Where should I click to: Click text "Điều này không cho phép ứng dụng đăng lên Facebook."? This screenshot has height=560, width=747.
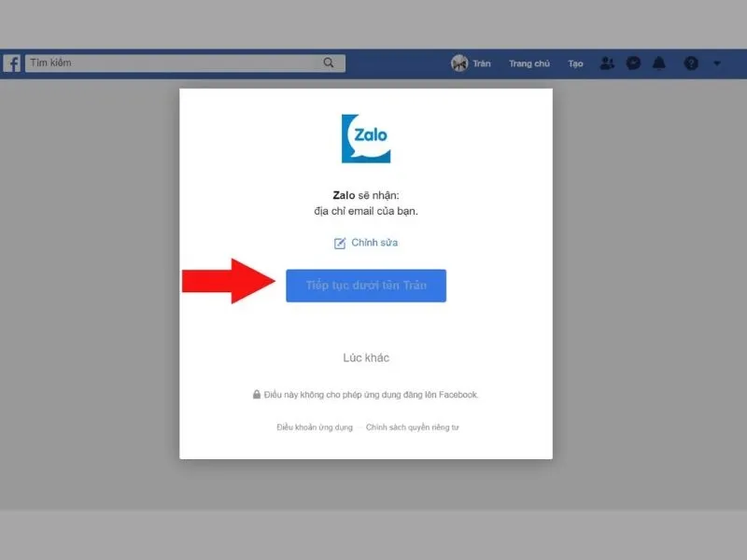point(371,395)
